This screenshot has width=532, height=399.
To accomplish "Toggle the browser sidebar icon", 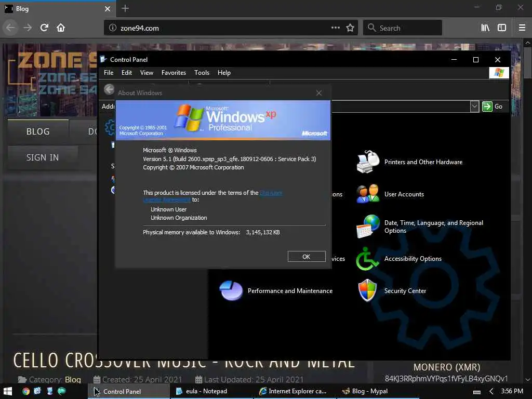I will (x=502, y=28).
